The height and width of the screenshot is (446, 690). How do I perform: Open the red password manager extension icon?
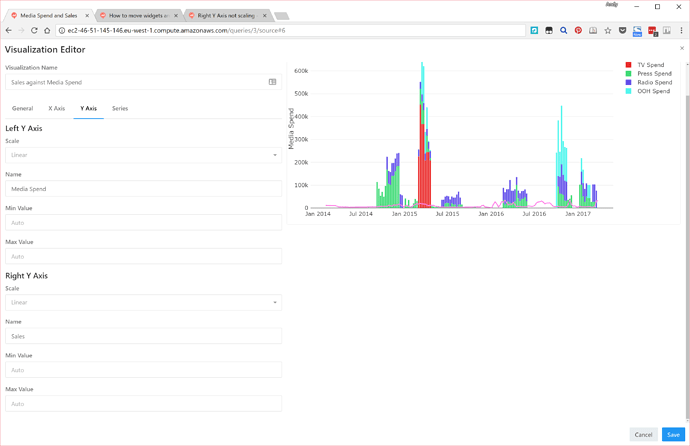pos(652,31)
